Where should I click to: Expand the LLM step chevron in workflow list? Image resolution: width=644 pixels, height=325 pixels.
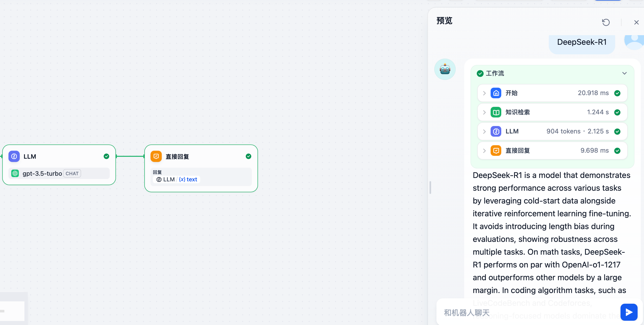pyautogui.click(x=484, y=131)
